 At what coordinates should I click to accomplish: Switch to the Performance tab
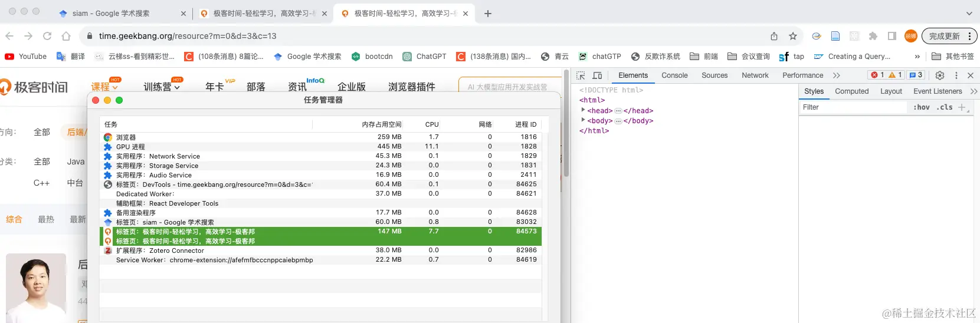(x=802, y=75)
